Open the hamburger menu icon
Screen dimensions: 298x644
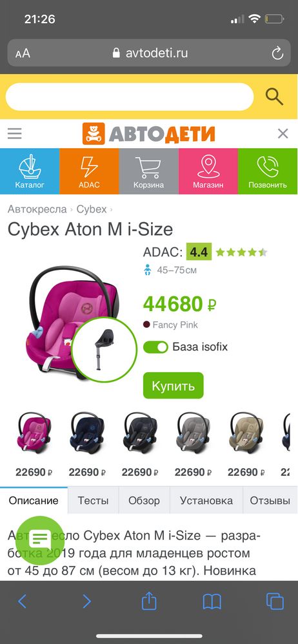[14, 133]
